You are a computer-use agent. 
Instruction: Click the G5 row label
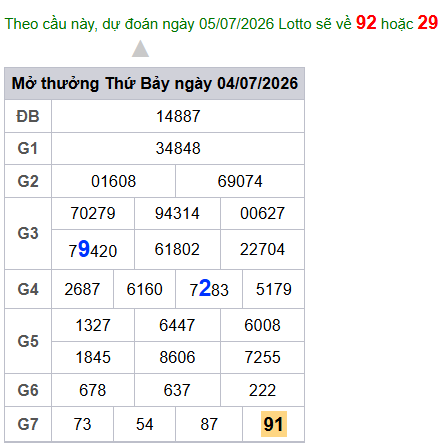pyautogui.click(x=28, y=341)
